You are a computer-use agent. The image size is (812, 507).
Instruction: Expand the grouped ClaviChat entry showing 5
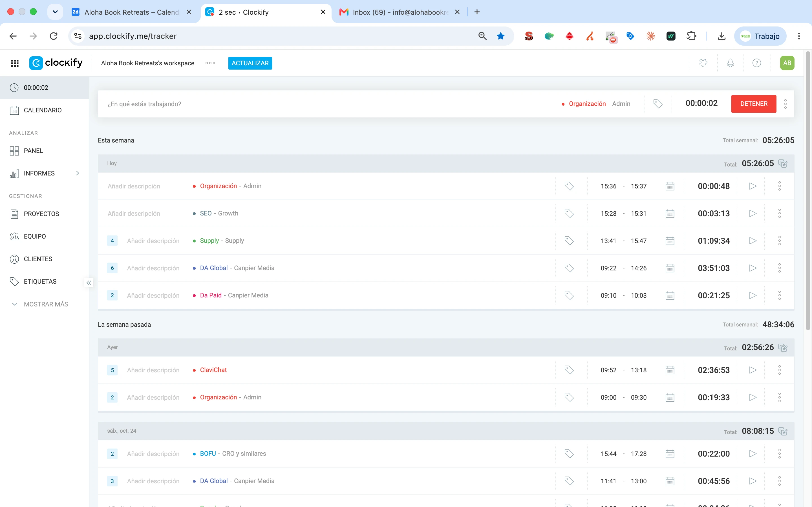(x=112, y=370)
